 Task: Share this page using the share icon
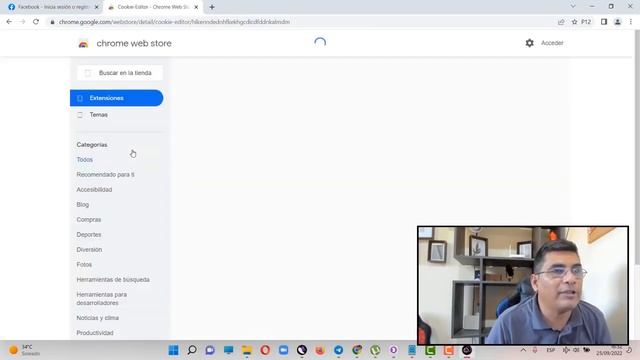coord(561,22)
